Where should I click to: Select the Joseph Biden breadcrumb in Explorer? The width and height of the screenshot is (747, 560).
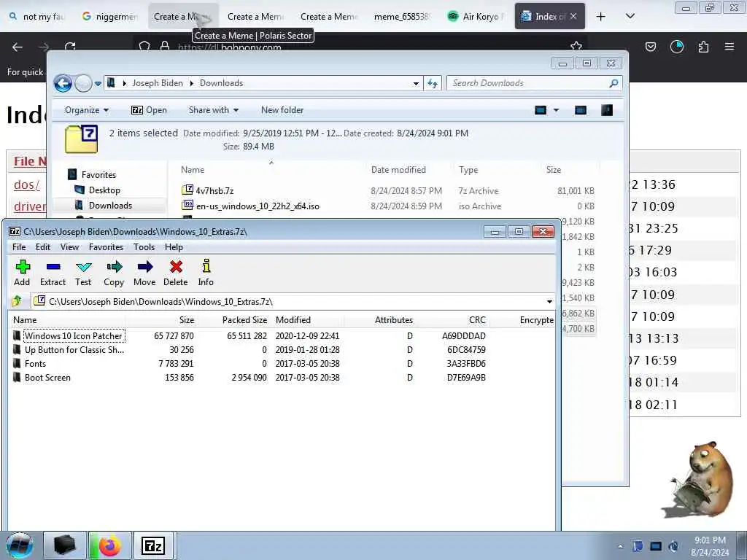click(x=158, y=83)
